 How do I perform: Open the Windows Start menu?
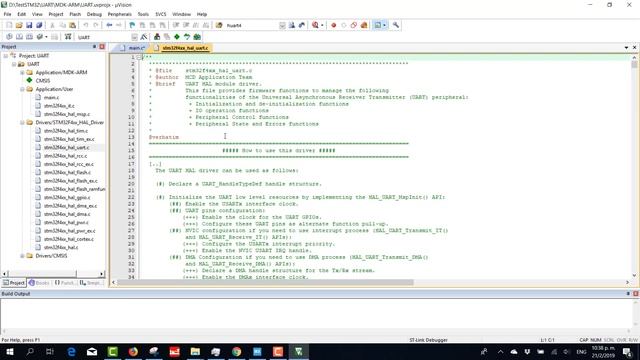[x=10, y=351]
